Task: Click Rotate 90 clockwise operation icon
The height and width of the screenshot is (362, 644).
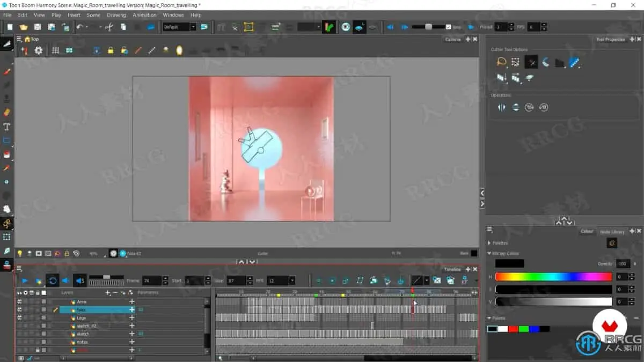Action: [x=529, y=107]
